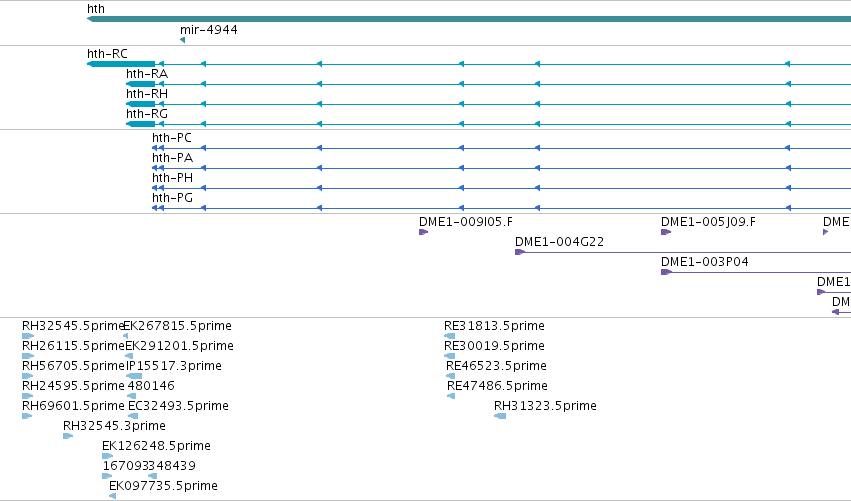Select the hth-RA transcript label
851x501 pixels.
[147, 74]
